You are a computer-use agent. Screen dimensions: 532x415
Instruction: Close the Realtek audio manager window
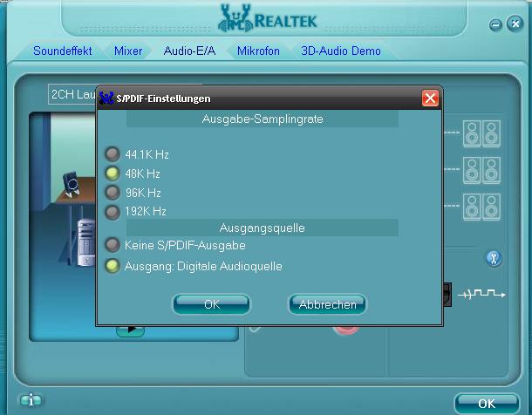515,24
